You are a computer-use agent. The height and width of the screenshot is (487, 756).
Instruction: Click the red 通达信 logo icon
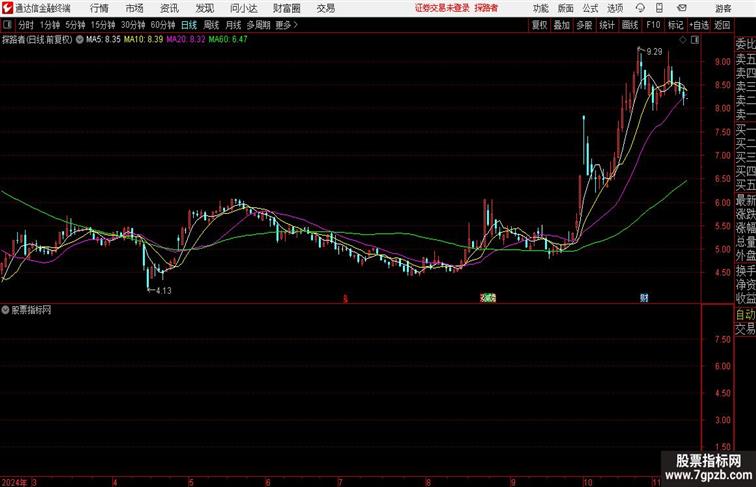click(x=8, y=8)
